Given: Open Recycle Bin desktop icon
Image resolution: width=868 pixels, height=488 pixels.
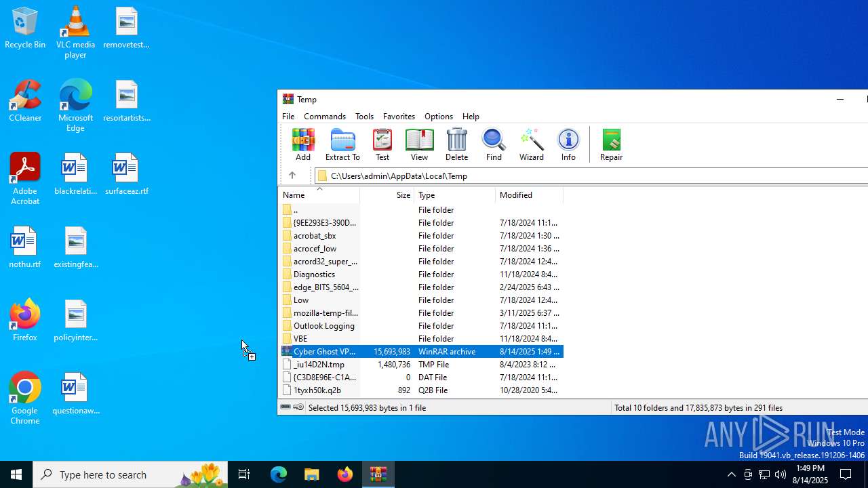Looking at the screenshot, I should [x=25, y=28].
